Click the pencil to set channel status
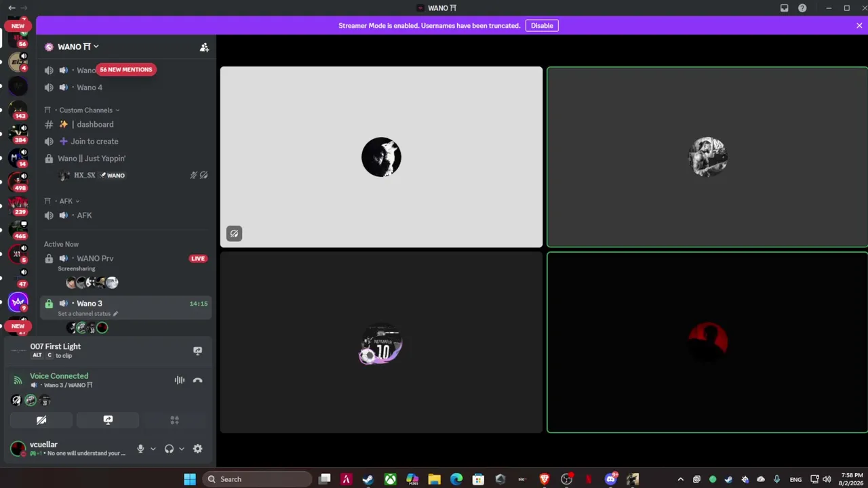Screen dimensions: 868x488 (115, 314)
